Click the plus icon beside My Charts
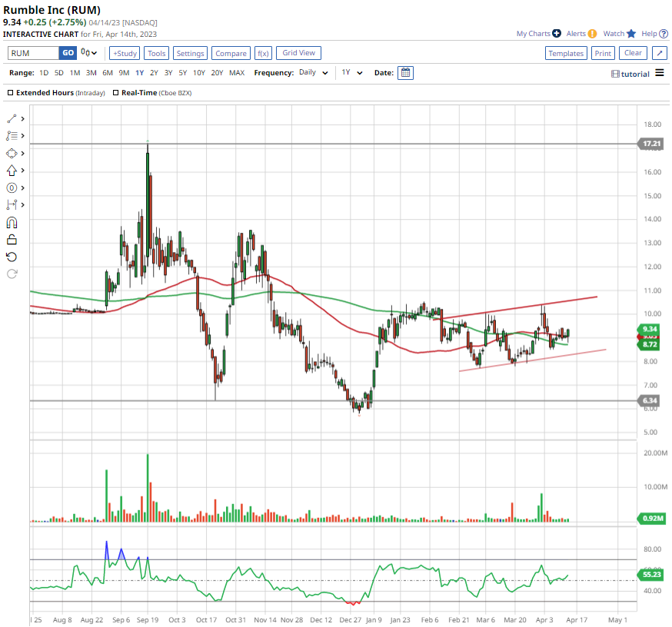This screenshot has height=627, width=672. coord(557,33)
